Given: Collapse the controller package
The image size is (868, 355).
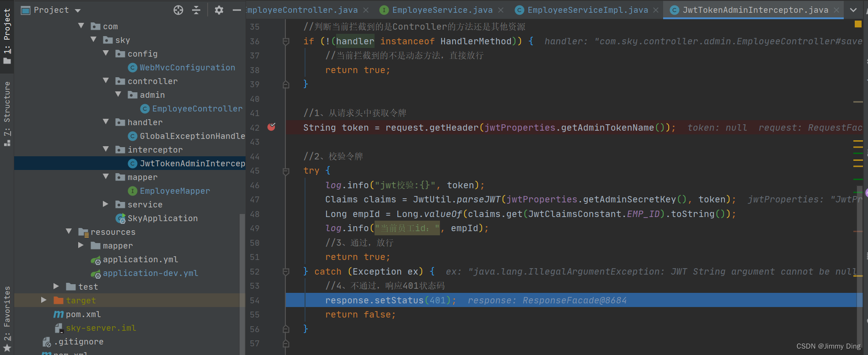Looking at the screenshot, I should [106, 81].
